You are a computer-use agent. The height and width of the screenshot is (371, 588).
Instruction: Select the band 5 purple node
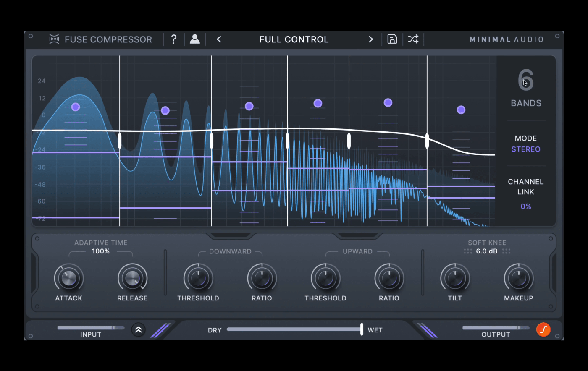388,102
